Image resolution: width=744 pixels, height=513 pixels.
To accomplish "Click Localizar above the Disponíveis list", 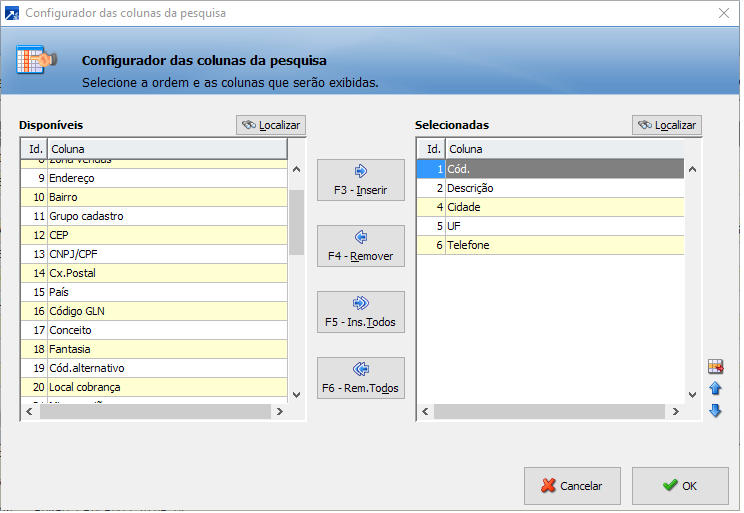I will coord(271,125).
